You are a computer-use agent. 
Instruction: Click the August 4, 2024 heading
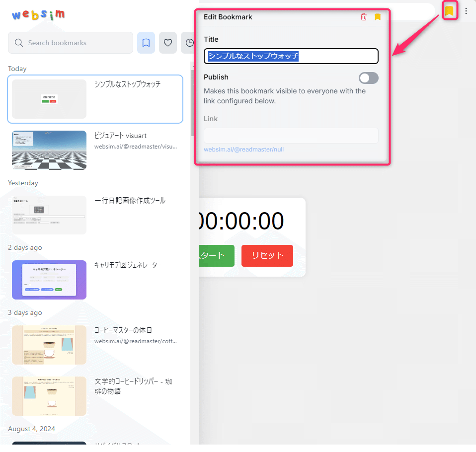[32, 429]
